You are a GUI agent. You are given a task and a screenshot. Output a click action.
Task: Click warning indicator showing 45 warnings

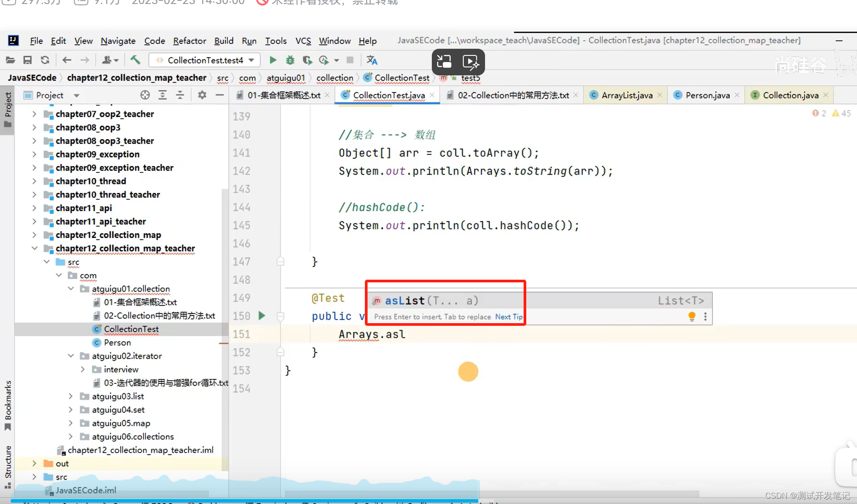click(841, 113)
